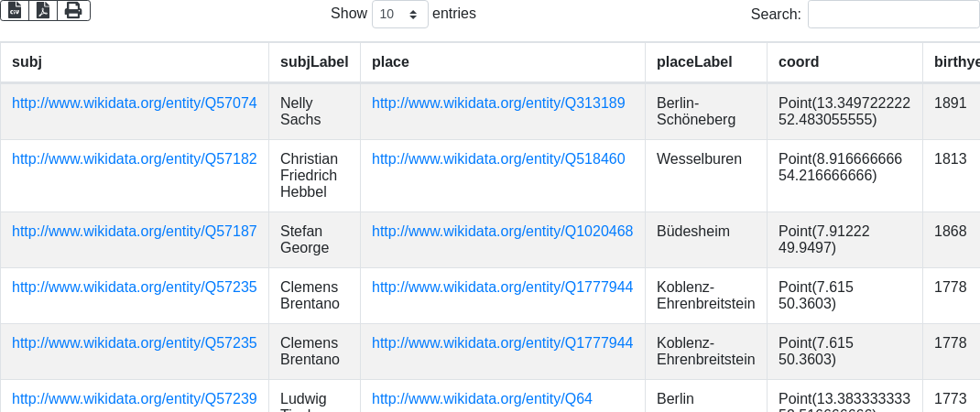Image resolution: width=980 pixels, height=412 pixels.
Task: Select the Christian Friedrich Hebbel name cell
Action: pos(309,175)
